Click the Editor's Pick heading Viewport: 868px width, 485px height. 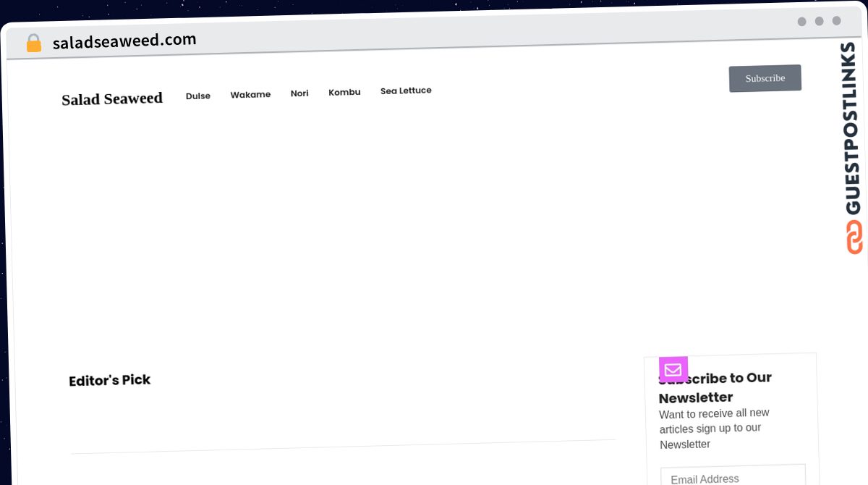(x=109, y=380)
